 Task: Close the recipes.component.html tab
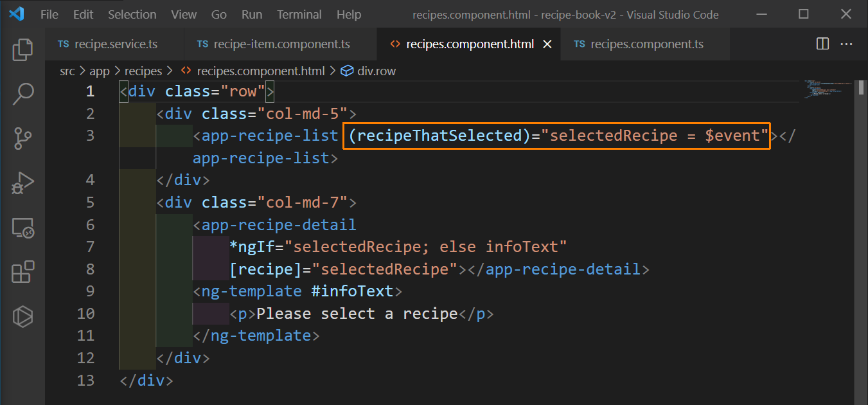[547, 44]
